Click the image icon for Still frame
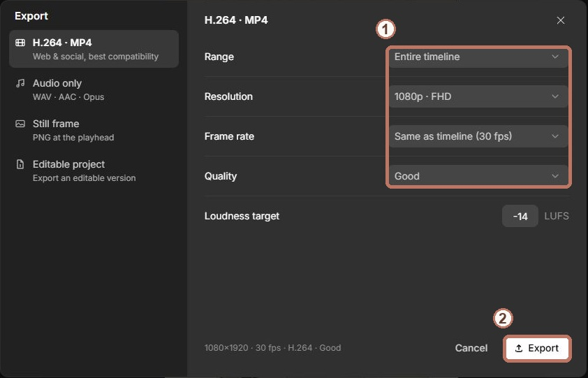 click(x=20, y=124)
